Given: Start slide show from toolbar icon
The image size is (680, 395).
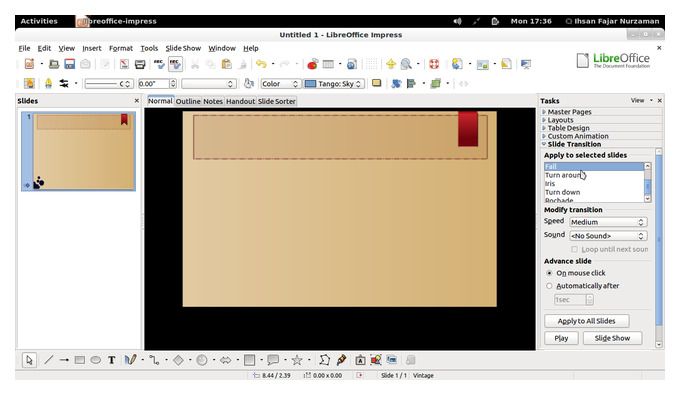Looking at the screenshot, I should click(x=526, y=64).
